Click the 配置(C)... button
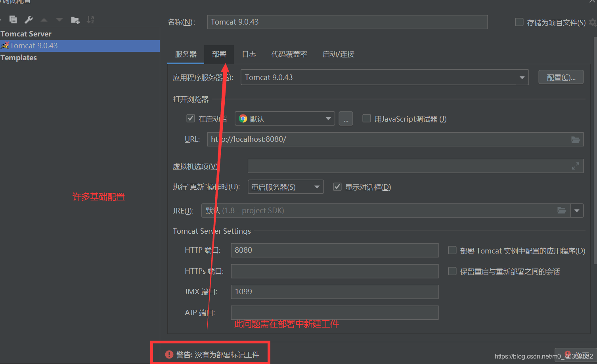 (561, 77)
